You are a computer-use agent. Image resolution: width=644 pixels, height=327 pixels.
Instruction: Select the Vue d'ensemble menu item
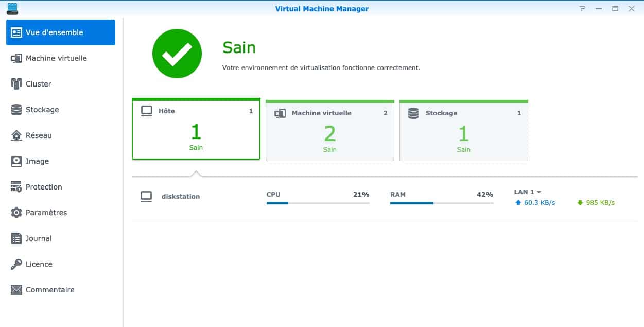tap(61, 32)
